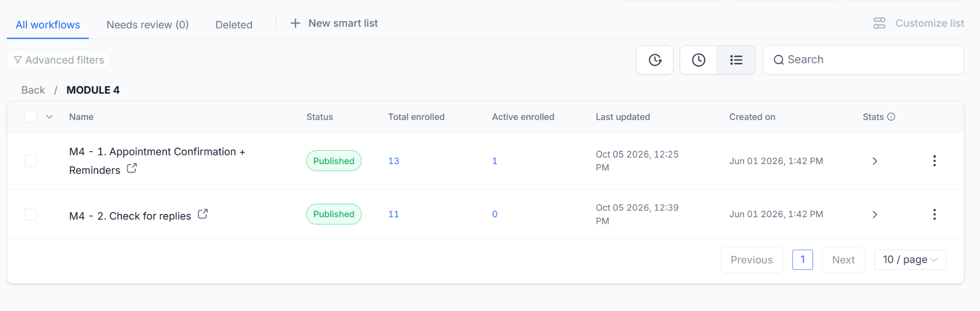This screenshot has width=980, height=311.
Task: Open M4 - 1. Appointment Confirmation + Reminders workflow
Action: coord(157,161)
